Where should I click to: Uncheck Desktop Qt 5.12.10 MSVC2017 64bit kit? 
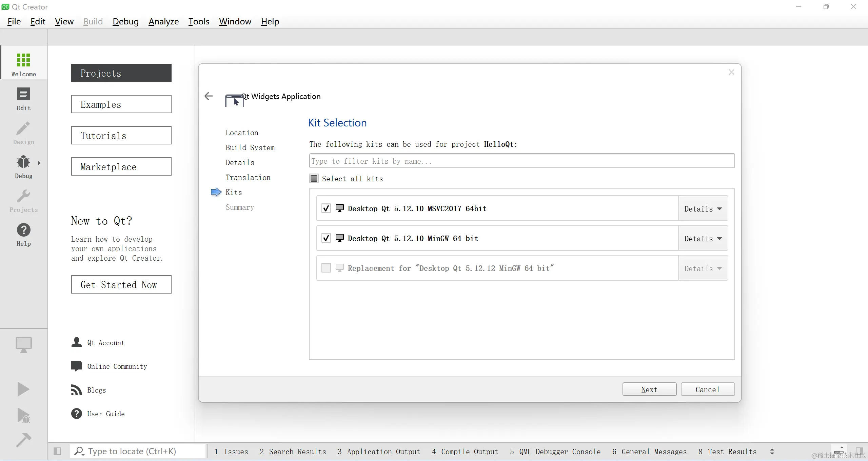tap(326, 208)
